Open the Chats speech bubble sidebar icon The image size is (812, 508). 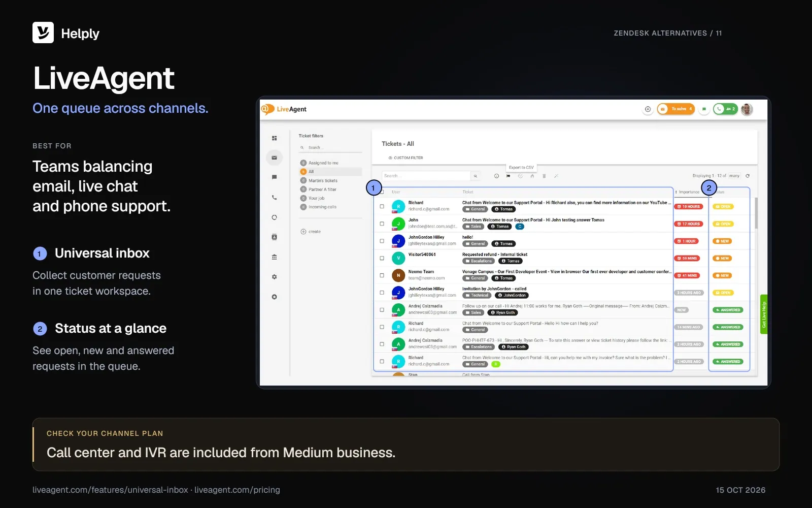(x=274, y=177)
